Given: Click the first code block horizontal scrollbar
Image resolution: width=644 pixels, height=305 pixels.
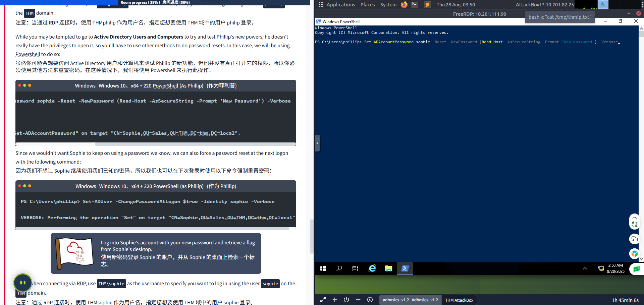Looking at the screenshot, I should coord(195,144).
